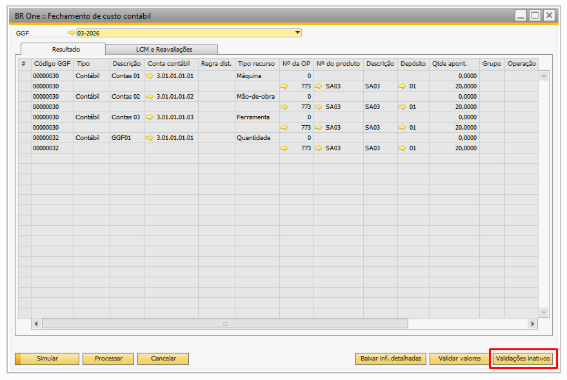This screenshot has width=567, height=380.
Task: Open depósito 01 link arrow under Contas 01
Action: point(402,86)
